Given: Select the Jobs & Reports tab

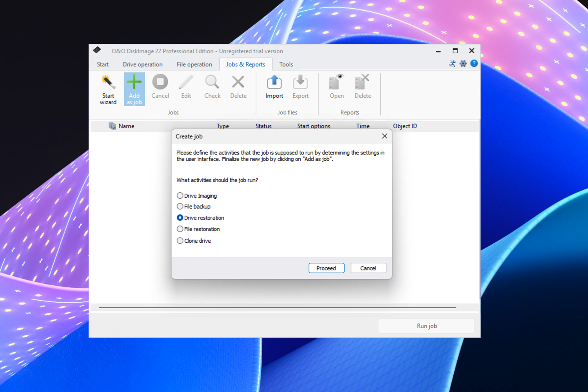Looking at the screenshot, I should (x=246, y=64).
